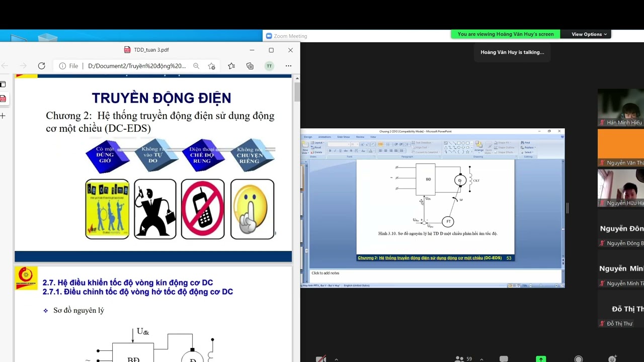Open Zoom Reactions smiley icon
Image resolution: width=644 pixels, height=362 pixels.
coord(612,359)
